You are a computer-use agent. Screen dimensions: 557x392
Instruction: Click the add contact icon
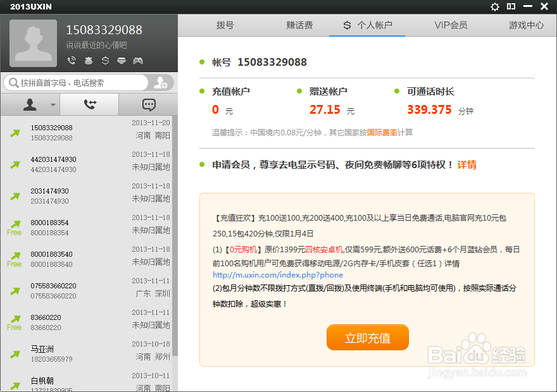[x=161, y=83]
